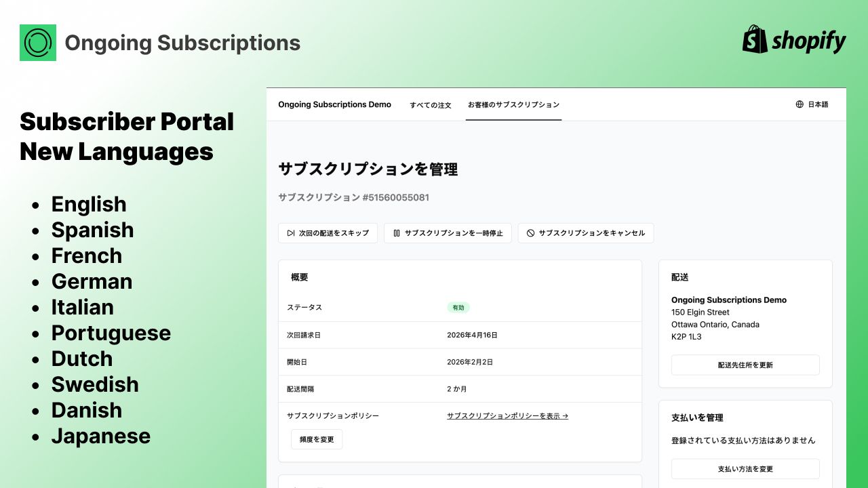Viewport: 868px width, 488px height.
Task: Click the globe icon beside 日本語
Action: (800, 104)
